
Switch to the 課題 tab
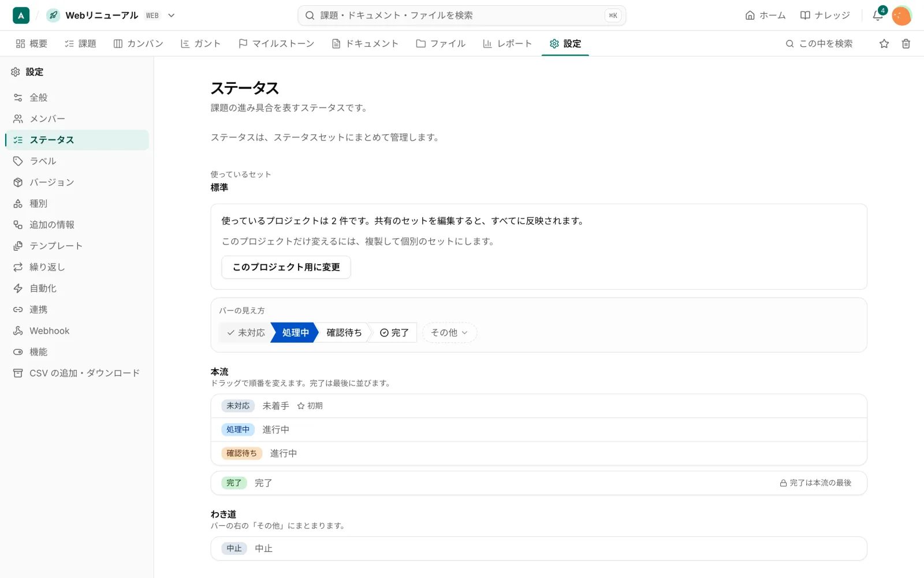coord(80,43)
